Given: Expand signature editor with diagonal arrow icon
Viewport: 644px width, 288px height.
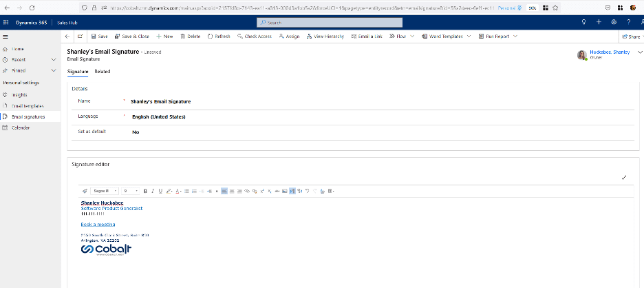Looking at the screenshot, I should [x=624, y=178].
